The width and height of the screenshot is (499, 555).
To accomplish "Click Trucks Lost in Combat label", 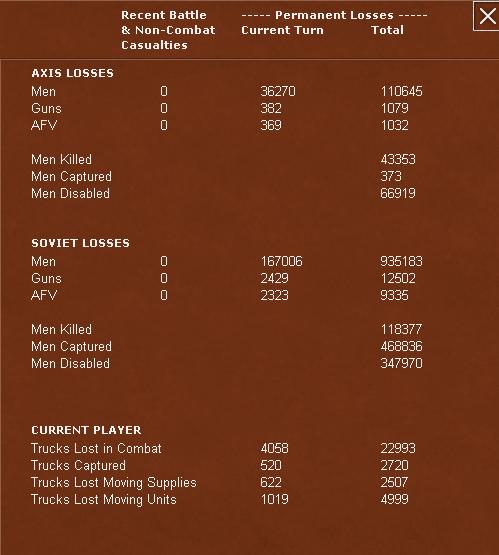I will coord(96,448).
